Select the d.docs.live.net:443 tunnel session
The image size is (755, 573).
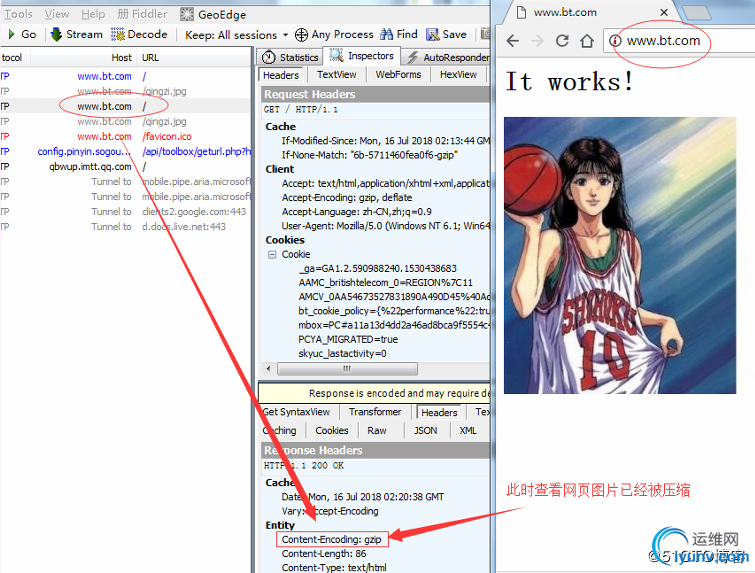tap(125, 226)
